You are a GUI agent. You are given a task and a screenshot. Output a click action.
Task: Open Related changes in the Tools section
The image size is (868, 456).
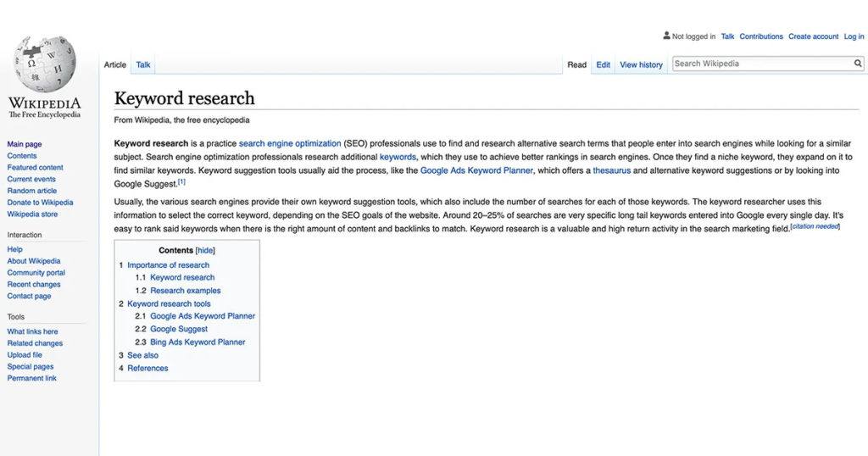(x=35, y=343)
